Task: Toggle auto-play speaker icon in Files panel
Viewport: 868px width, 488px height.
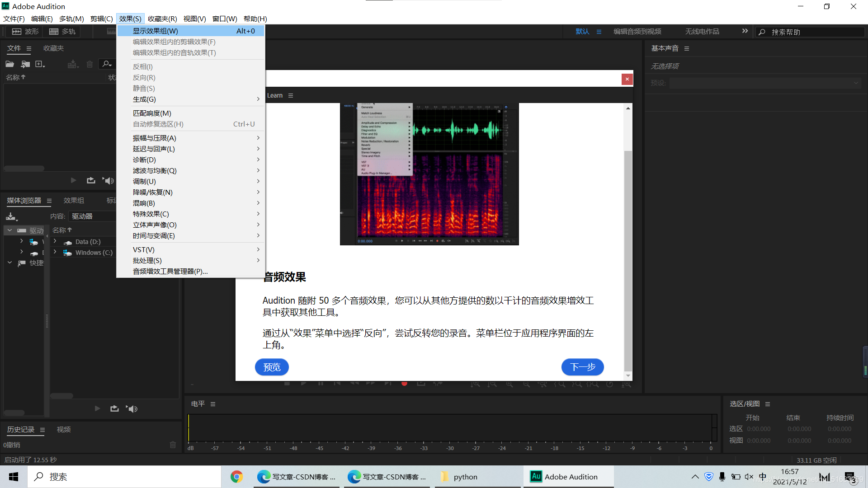Action: 108,180
